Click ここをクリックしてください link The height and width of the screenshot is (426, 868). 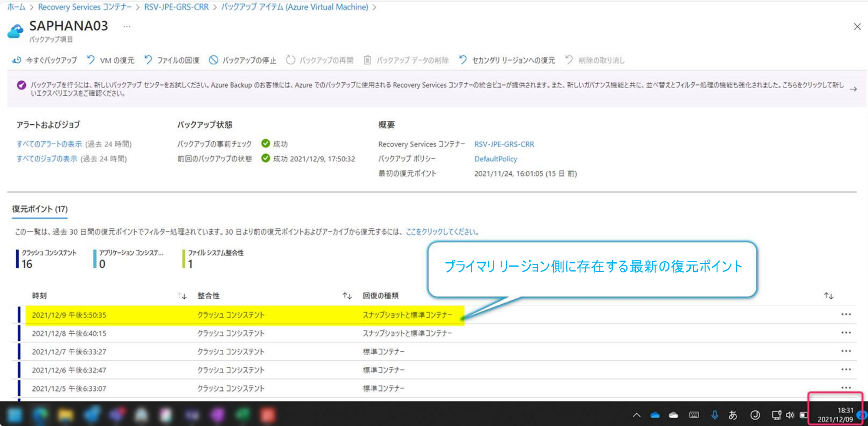coord(442,232)
